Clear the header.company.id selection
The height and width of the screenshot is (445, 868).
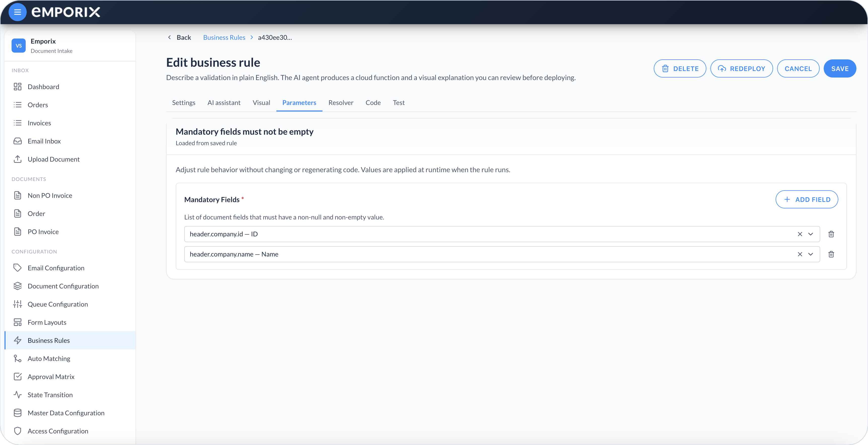coord(800,234)
